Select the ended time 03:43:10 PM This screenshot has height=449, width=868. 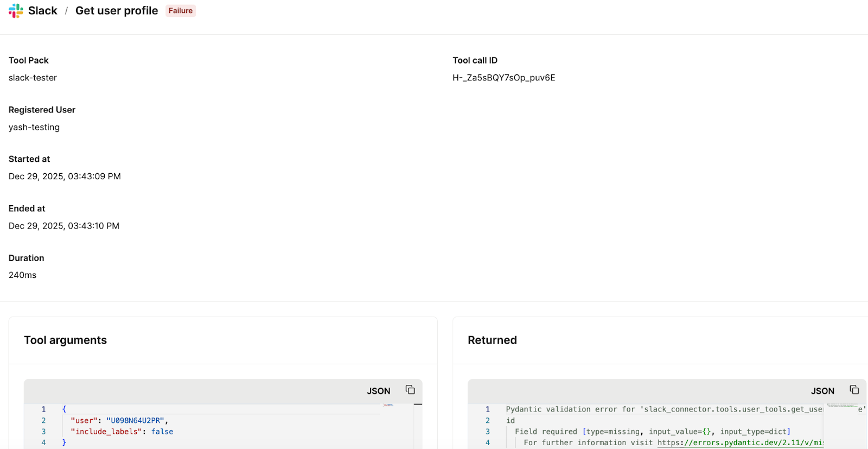tap(93, 226)
